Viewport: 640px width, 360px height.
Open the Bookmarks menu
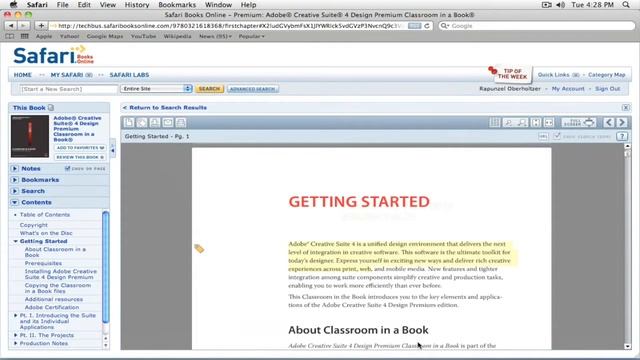[177, 5]
